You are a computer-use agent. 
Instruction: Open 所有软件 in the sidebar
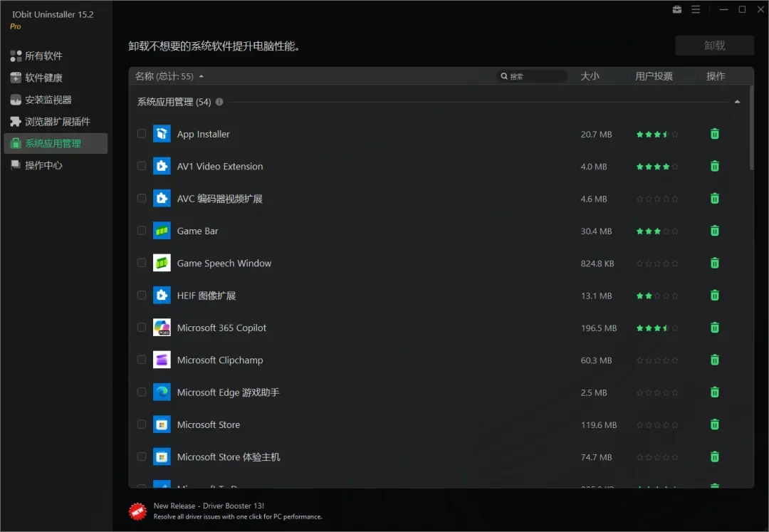(56, 56)
